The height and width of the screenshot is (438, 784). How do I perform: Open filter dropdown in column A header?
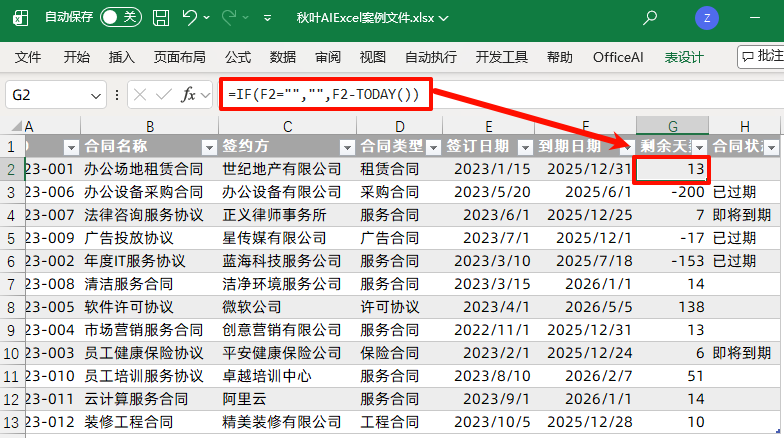coord(72,147)
